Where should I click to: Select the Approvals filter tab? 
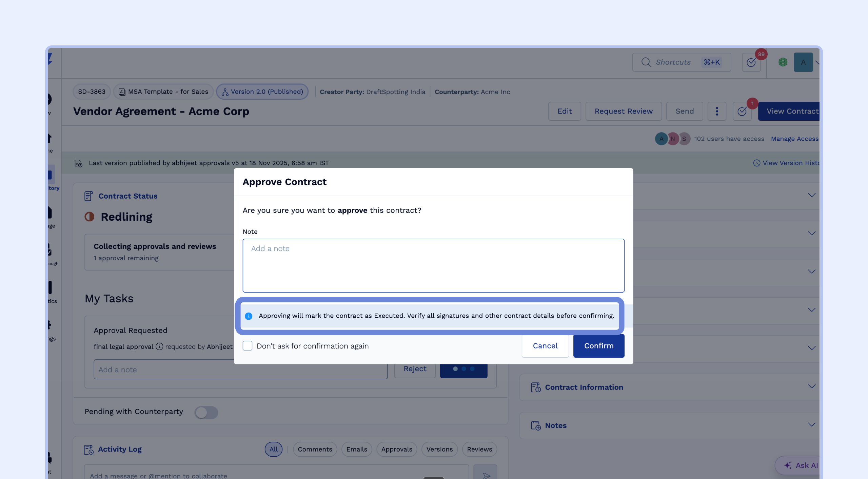tap(396, 449)
